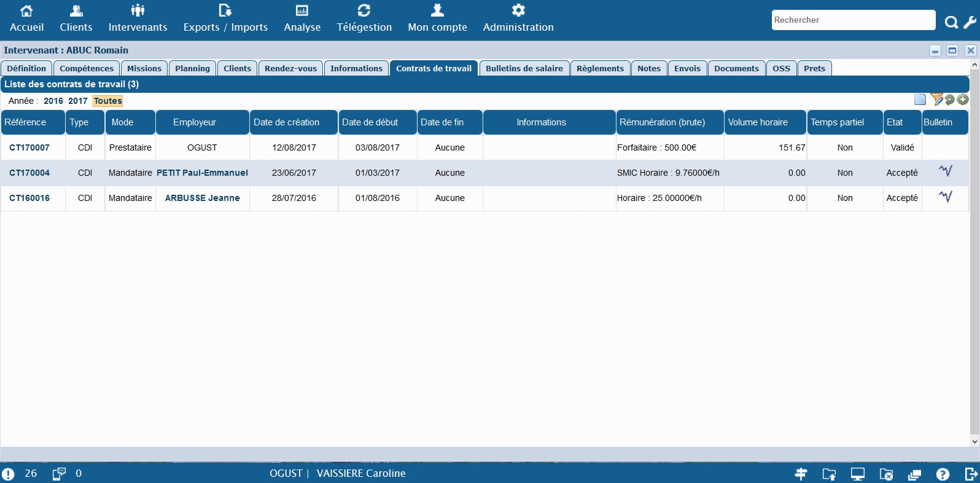Viewport: 980px width, 483px height.
Task: Switch to Bulletins de salaire tab
Action: coord(524,68)
